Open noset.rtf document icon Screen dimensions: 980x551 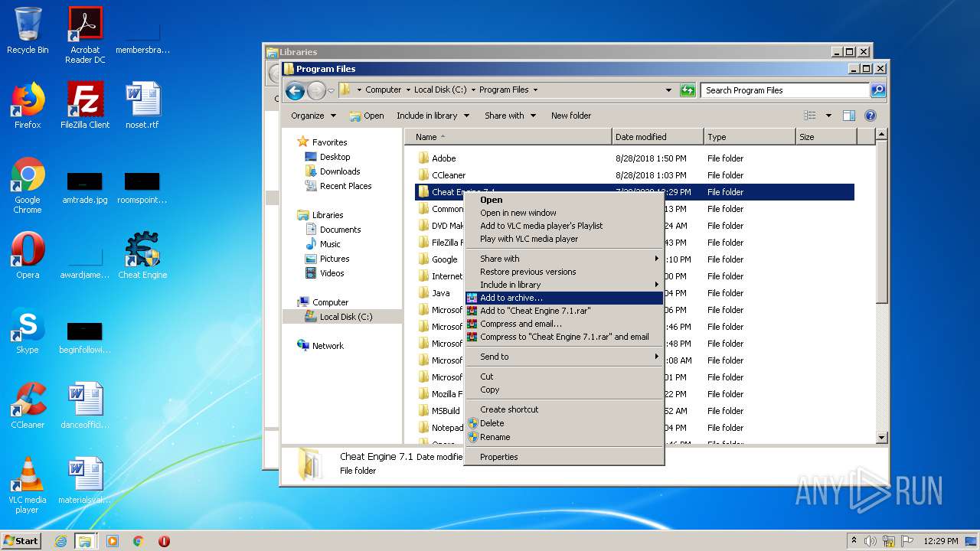pos(142,106)
